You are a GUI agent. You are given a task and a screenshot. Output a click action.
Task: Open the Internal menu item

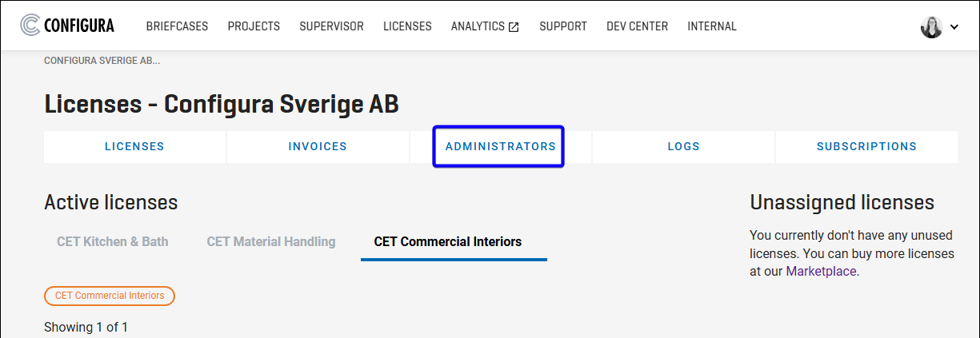(712, 26)
